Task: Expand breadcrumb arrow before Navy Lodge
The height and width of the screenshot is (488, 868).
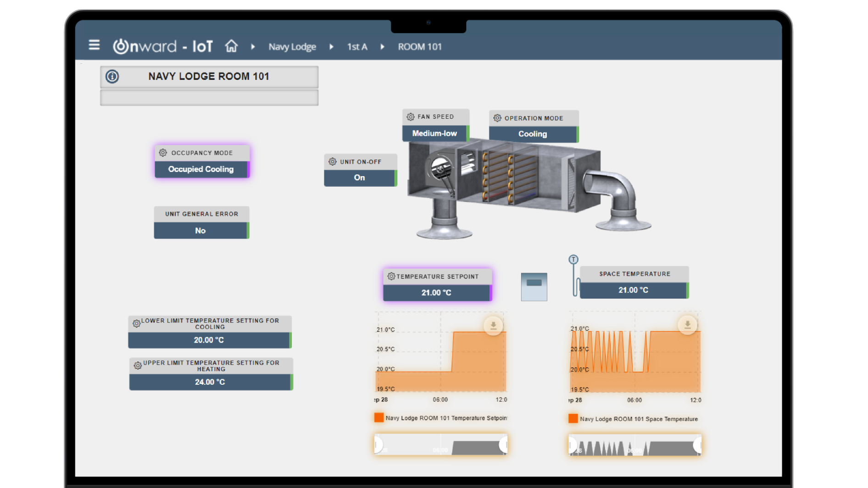Action: (253, 47)
